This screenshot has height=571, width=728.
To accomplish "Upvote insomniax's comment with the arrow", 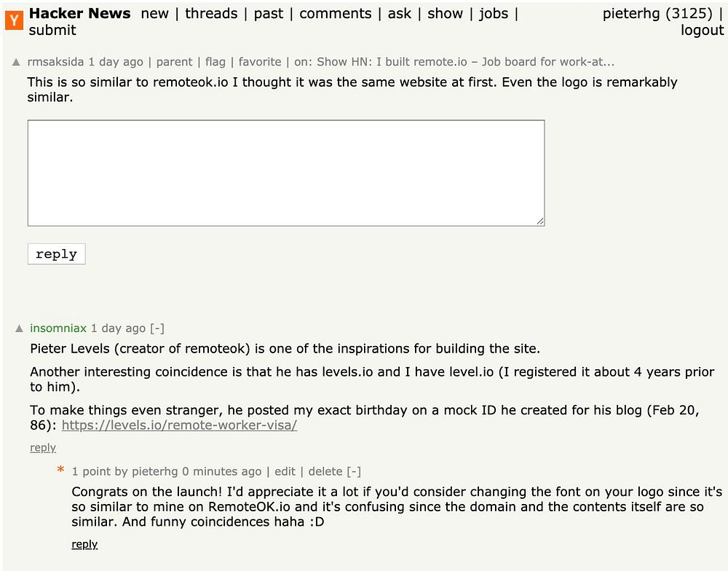I will [x=20, y=329].
